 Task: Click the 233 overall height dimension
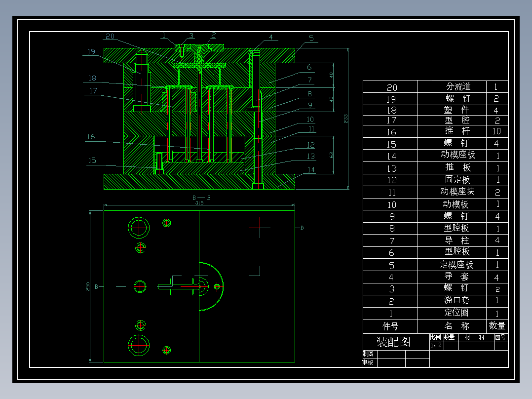point(345,119)
